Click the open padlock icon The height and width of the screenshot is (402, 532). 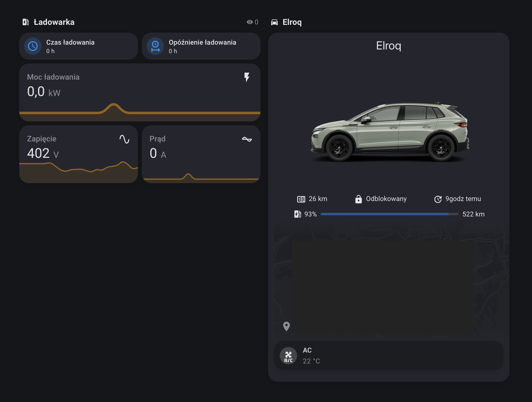(358, 199)
